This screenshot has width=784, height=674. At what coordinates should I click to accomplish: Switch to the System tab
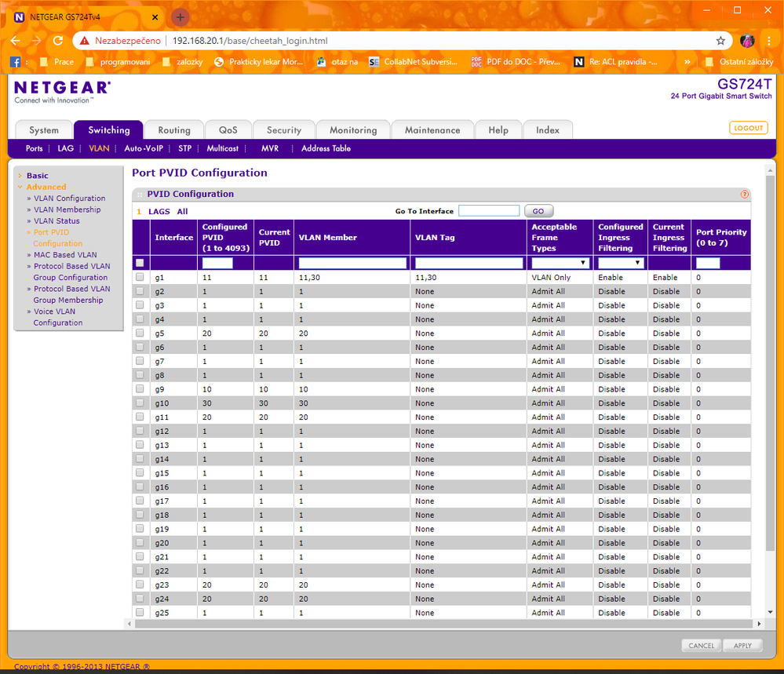coord(44,130)
